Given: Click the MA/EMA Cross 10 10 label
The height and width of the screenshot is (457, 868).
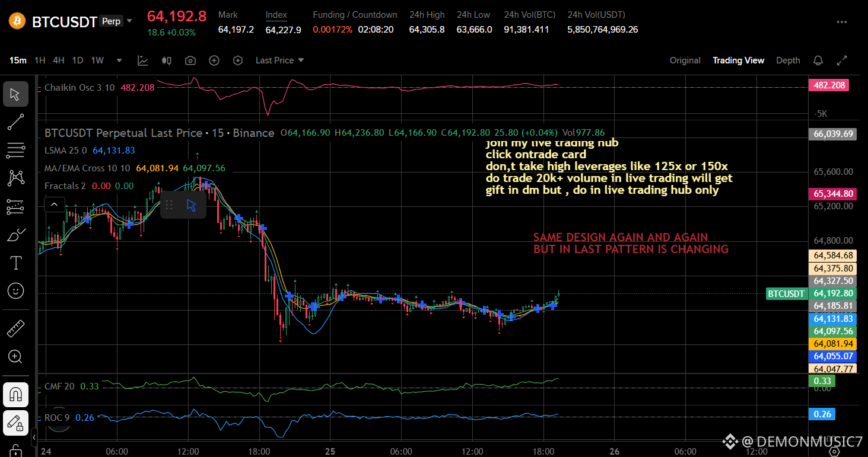Looking at the screenshot, I should [x=87, y=168].
